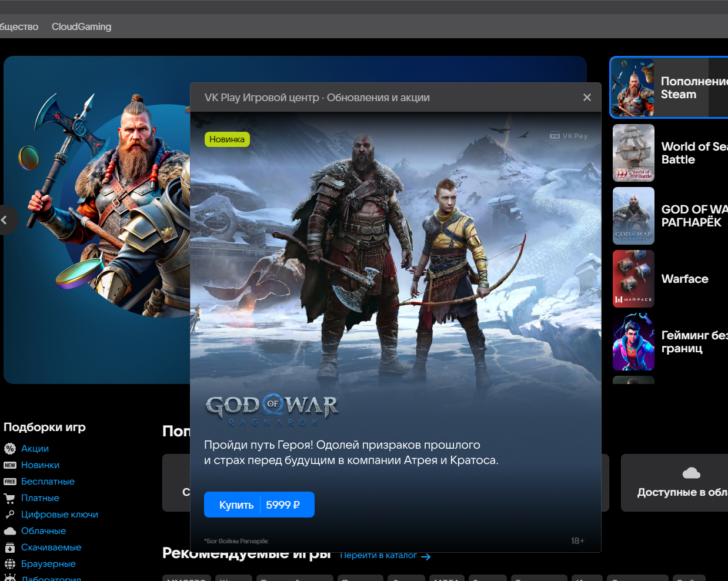
Task: Open Доступные в облаке category card
Action: coord(674,483)
